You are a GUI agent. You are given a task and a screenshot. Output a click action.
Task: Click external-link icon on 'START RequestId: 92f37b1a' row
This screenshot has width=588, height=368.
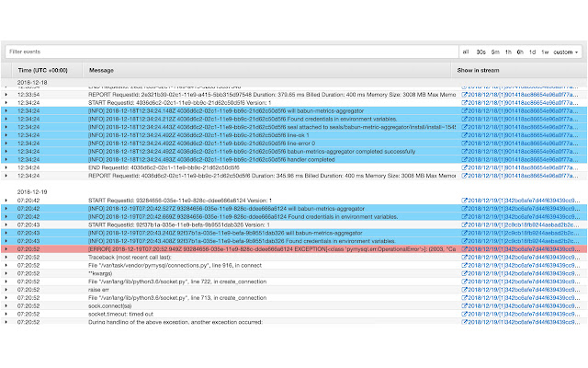pos(464,224)
